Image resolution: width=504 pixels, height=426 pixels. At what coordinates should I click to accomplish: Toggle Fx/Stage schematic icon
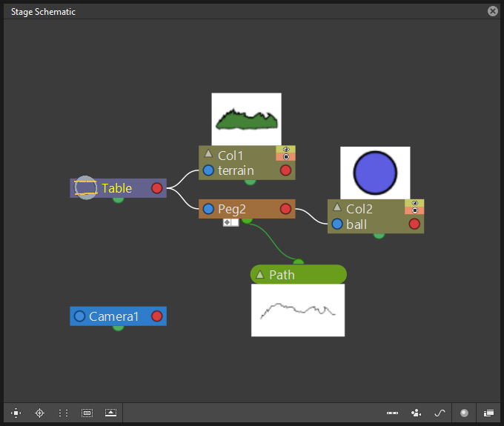coord(488,413)
